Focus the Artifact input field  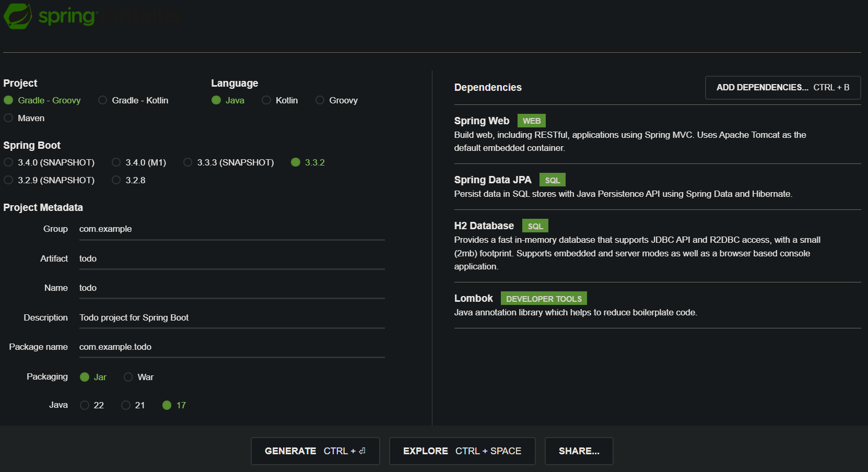[x=232, y=259]
